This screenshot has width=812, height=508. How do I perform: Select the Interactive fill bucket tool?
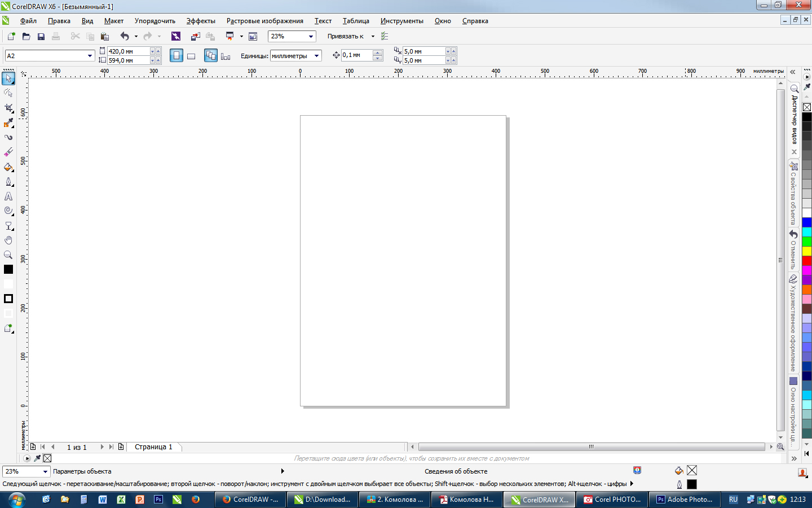pyautogui.click(x=8, y=167)
